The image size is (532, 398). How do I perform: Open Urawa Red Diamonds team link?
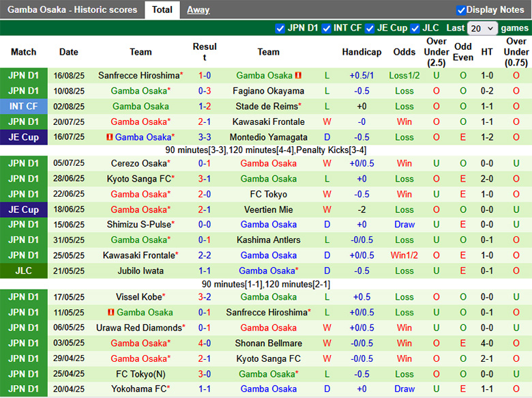141,328
